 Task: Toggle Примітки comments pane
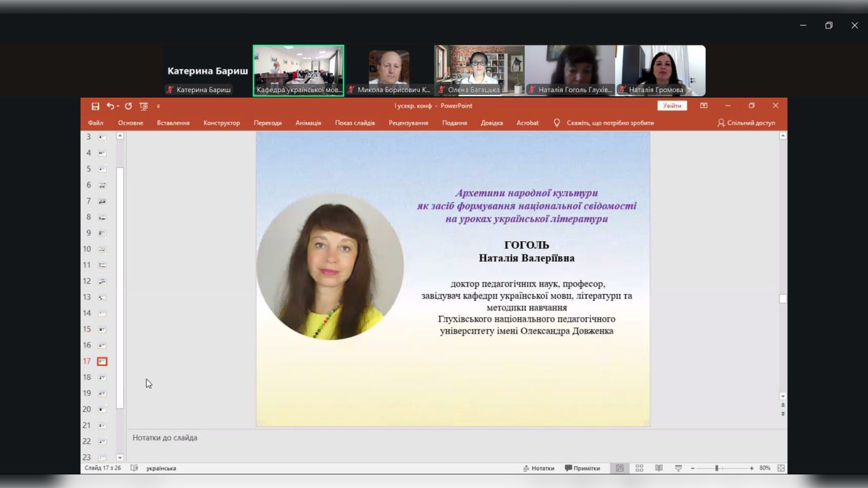pos(582,468)
